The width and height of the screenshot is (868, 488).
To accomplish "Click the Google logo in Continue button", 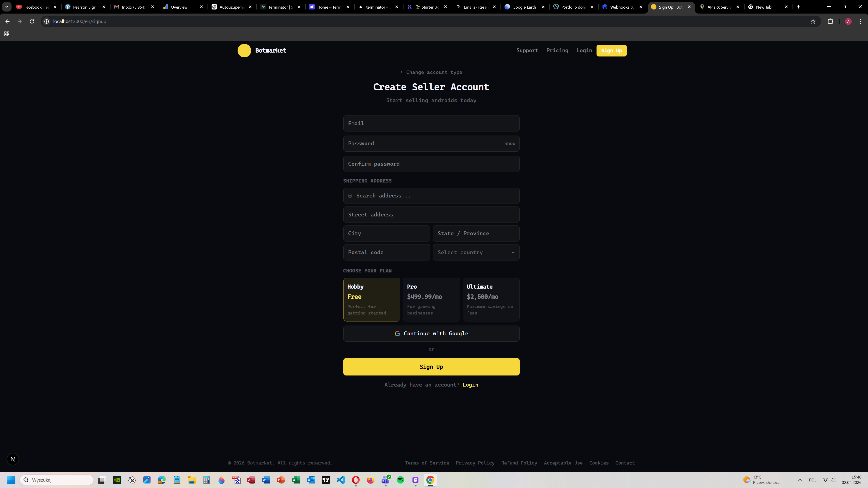I will [x=397, y=333].
